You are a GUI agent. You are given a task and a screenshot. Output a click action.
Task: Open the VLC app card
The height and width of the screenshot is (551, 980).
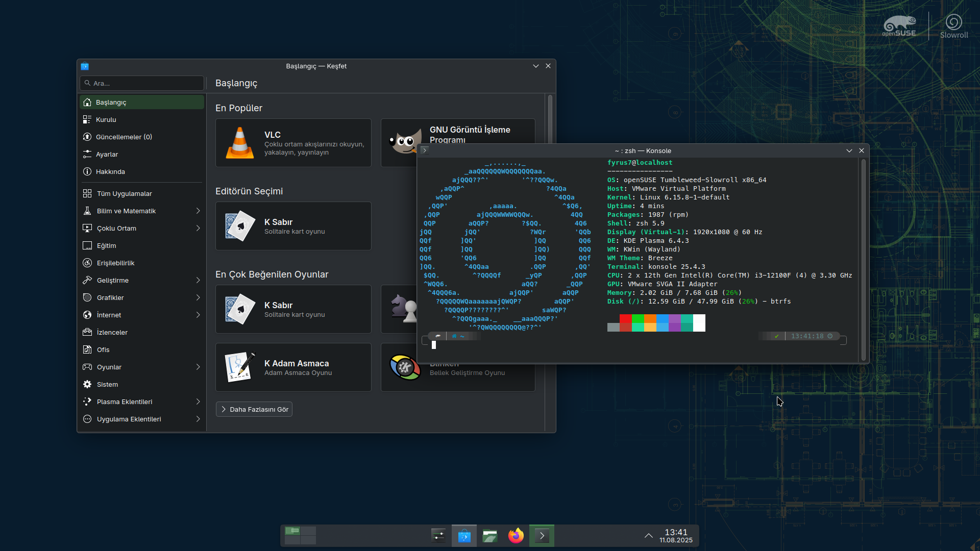tap(293, 143)
